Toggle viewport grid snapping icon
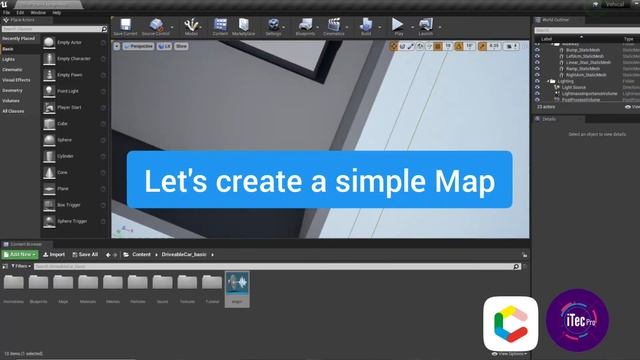Screen dimensions: 640x360 point(438,47)
